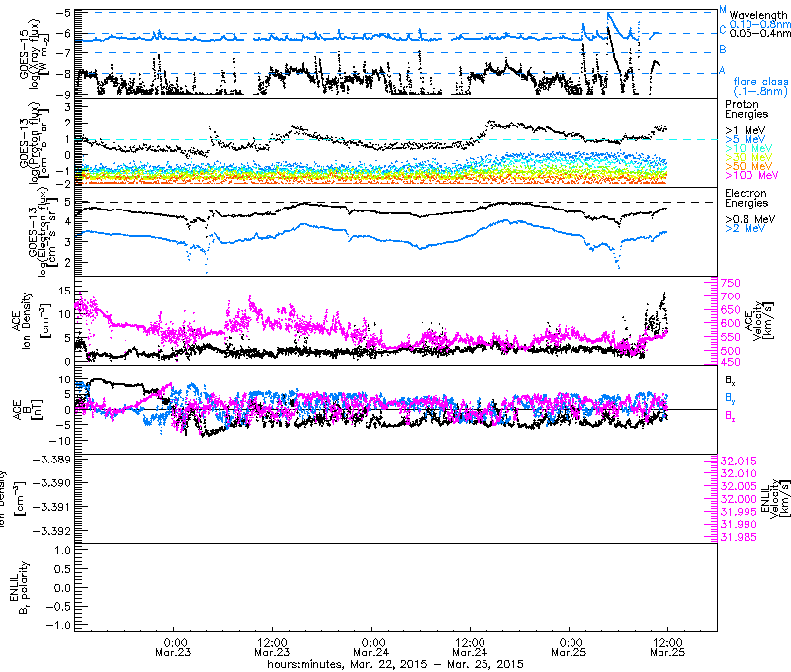791x672 pixels.
Task: Click the '0:00 Mar.24' time axis label
Action: (372, 648)
